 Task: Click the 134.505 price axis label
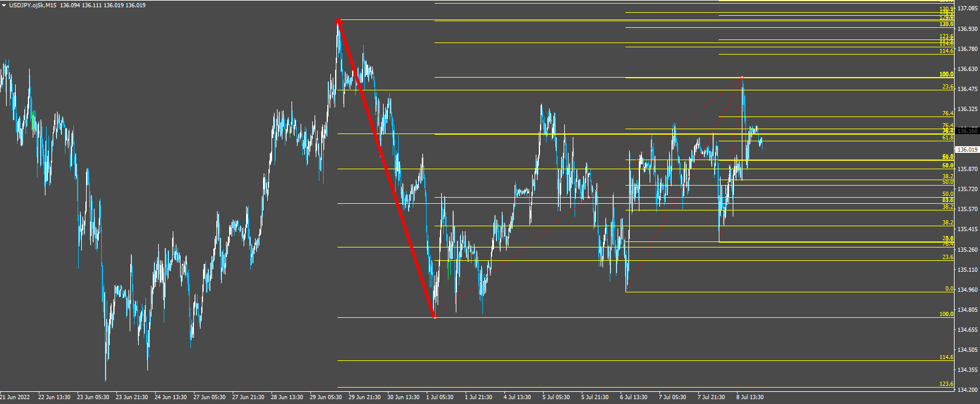967,350
